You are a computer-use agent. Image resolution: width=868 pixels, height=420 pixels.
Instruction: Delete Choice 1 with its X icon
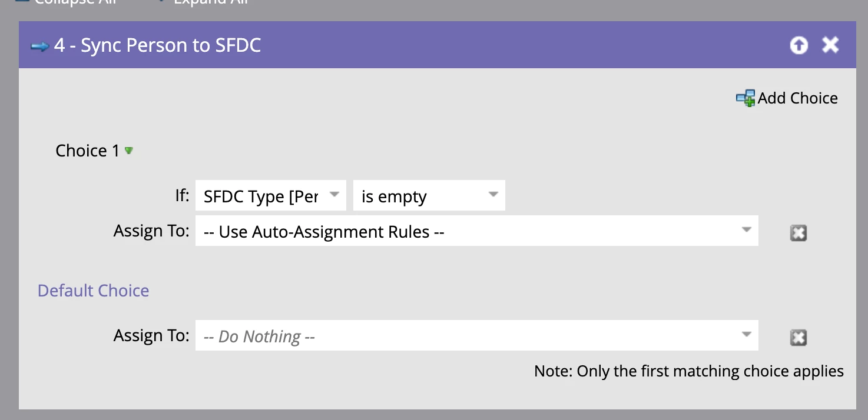(x=798, y=233)
